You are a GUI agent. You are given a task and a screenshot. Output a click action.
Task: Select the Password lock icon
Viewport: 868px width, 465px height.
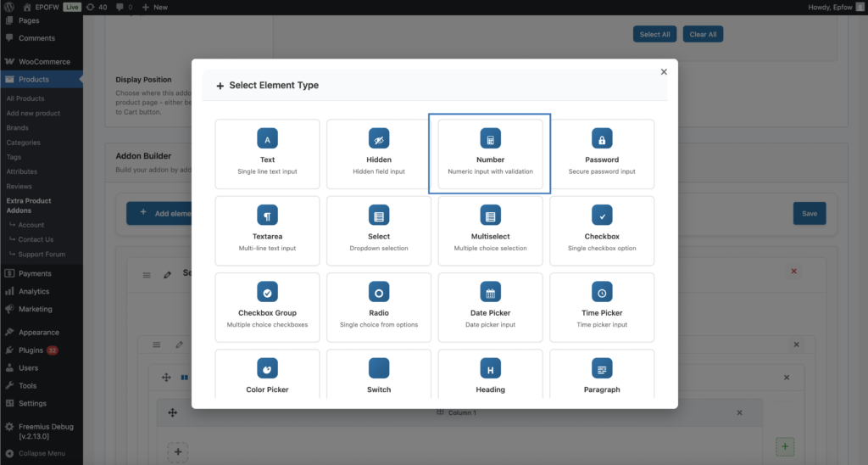tap(602, 139)
